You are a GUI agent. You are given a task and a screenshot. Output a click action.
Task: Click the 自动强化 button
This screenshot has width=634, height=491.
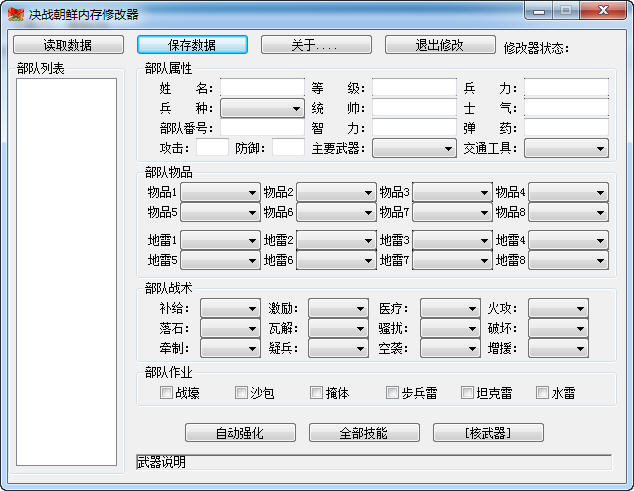pos(240,433)
